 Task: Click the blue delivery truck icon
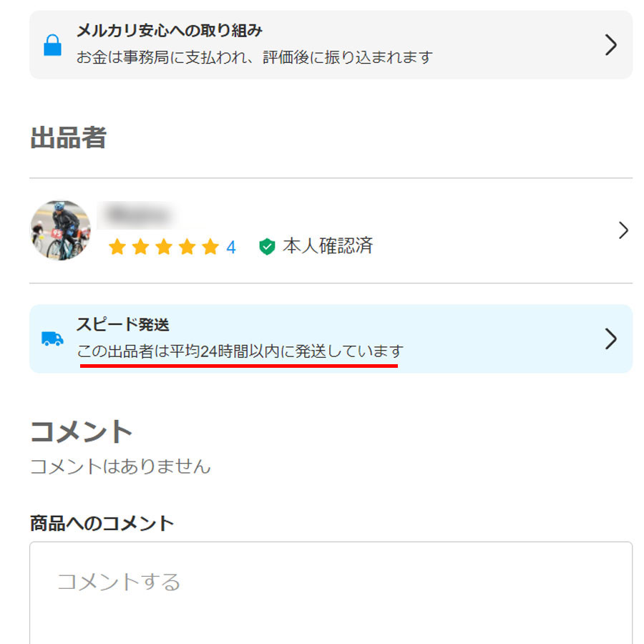[x=52, y=339]
